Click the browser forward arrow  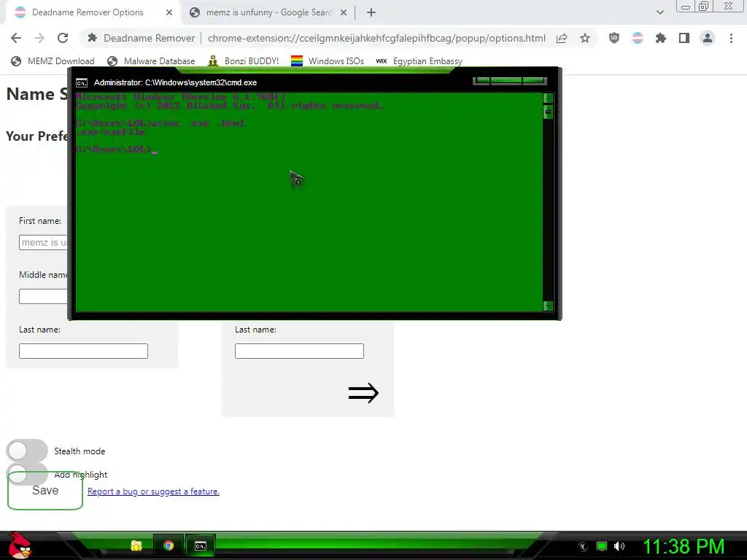pyautogui.click(x=39, y=38)
